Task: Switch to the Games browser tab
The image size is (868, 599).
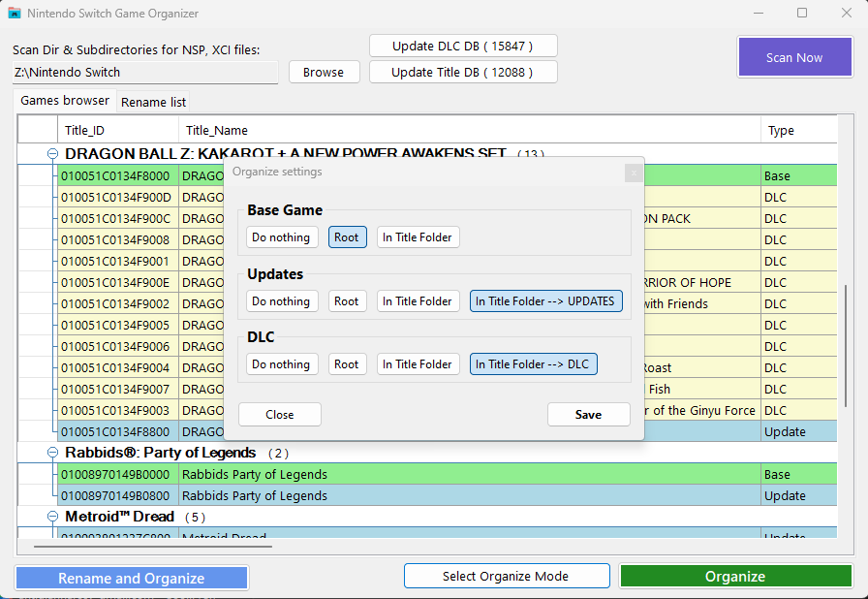Action: 65,101
